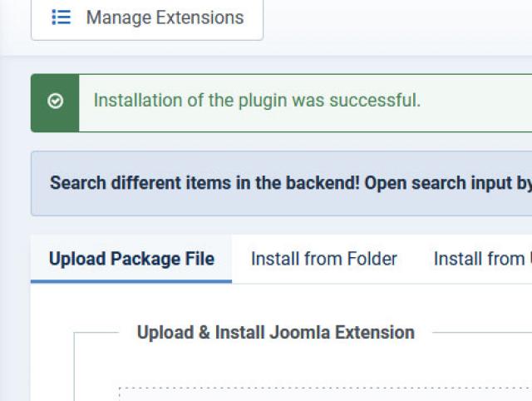
Task: Click the 'Open search input by' text
Action: pos(448,183)
